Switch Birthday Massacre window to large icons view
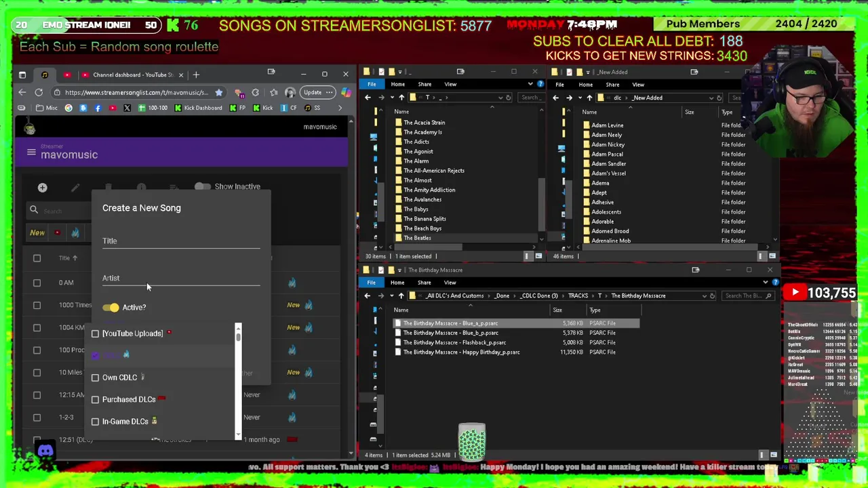 pos(773,455)
